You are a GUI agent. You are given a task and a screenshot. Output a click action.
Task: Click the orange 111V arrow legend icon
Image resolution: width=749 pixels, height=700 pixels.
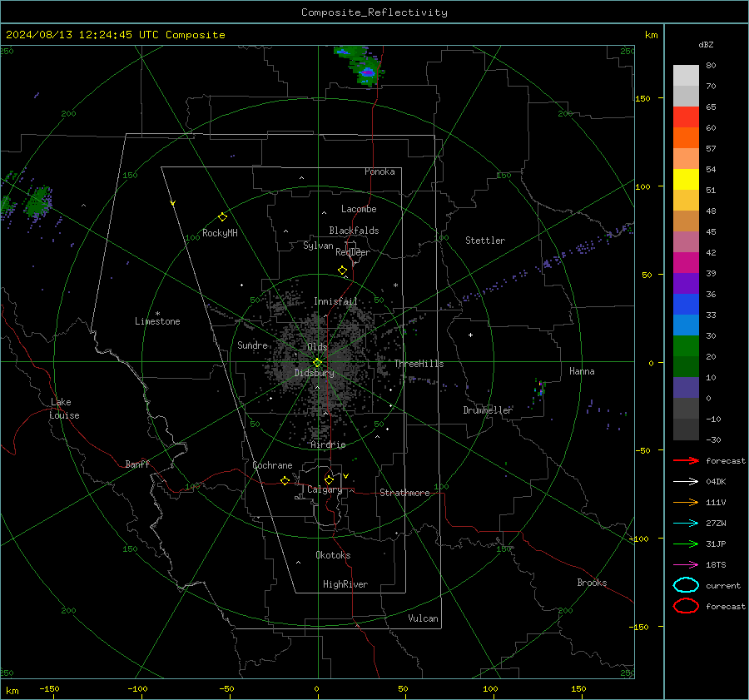(x=686, y=502)
